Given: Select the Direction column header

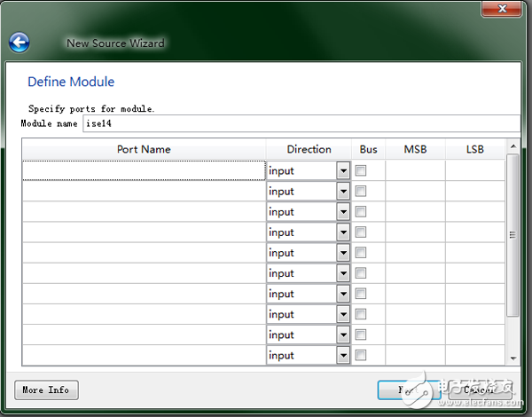Looking at the screenshot, I should [309, 149].
